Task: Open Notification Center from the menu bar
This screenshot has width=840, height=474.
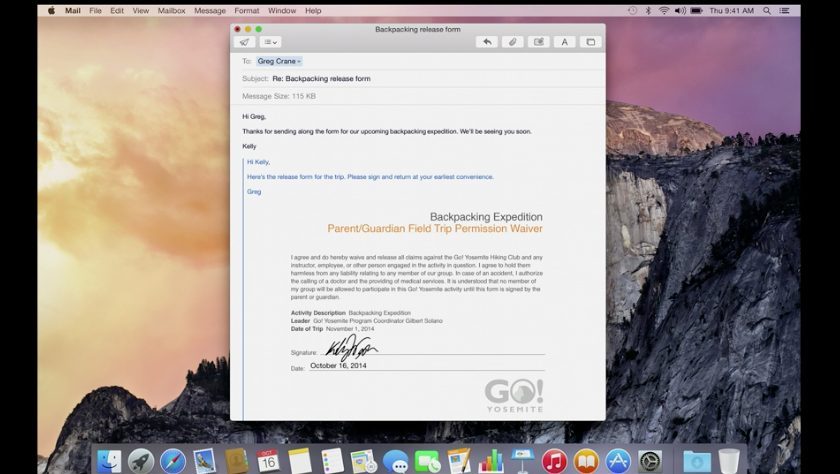Action: click(788, 10)
